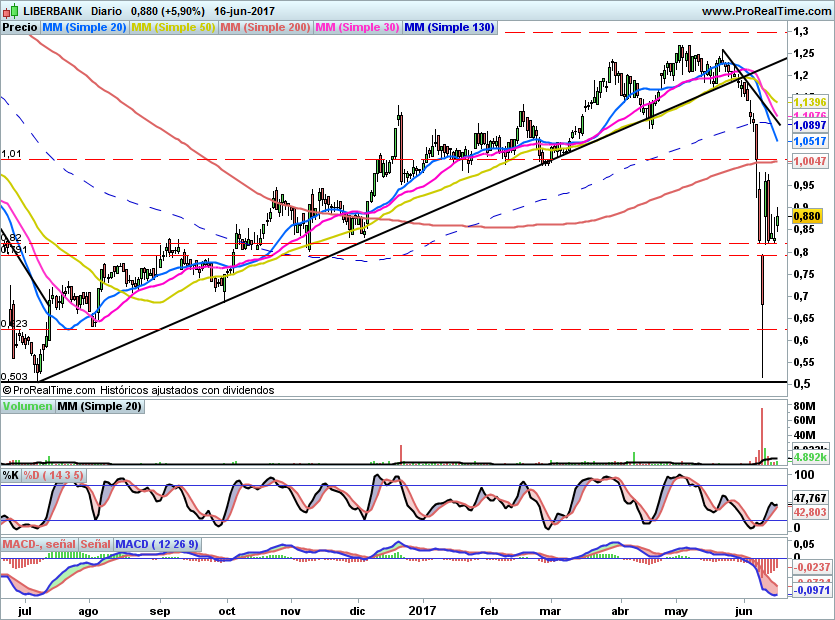Open the MM (Simple 130) indicator label
The image size is (835, 620).
point(450,27)
